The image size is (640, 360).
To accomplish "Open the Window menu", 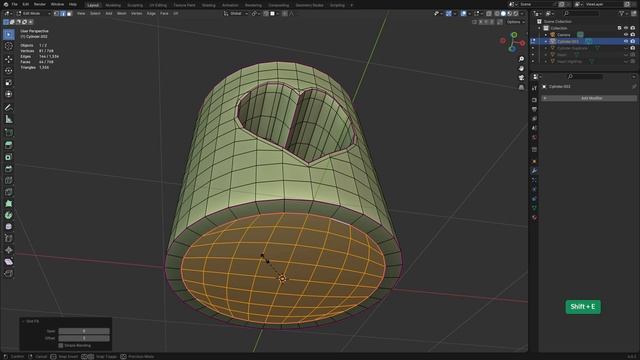I will [57, 4].
